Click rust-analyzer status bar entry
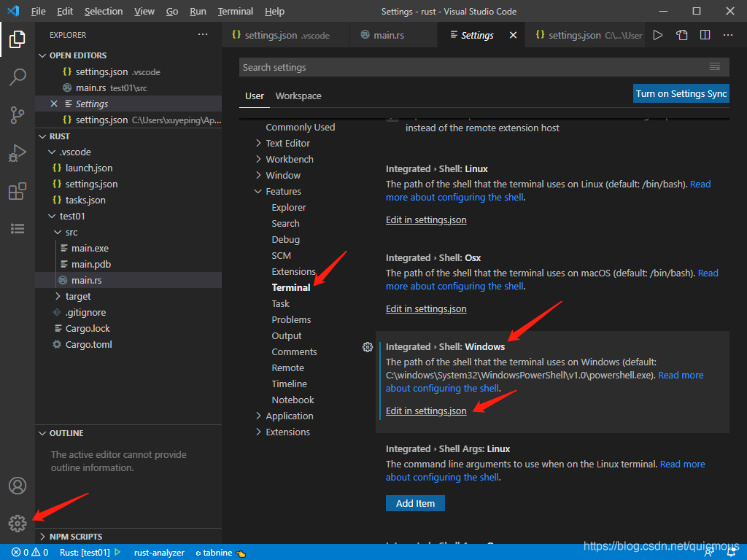Image resolution: width=747 pixels, height=560 pixels. point(159,553)
